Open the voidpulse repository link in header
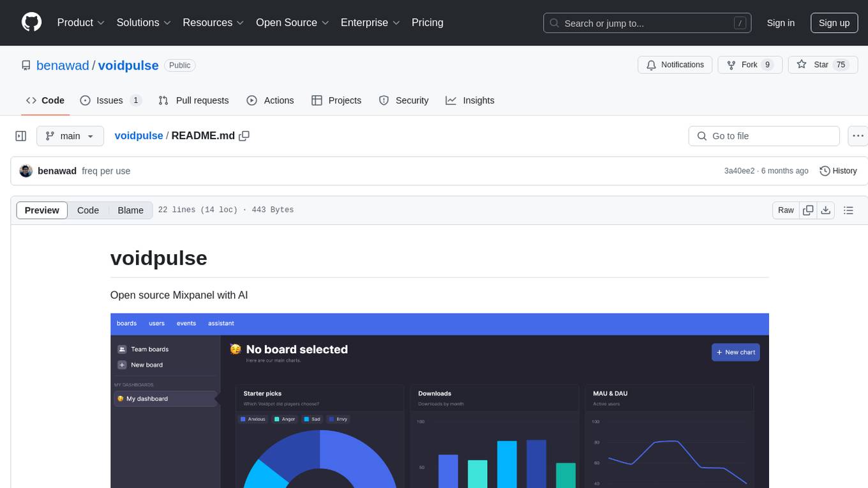 point(128,65)
